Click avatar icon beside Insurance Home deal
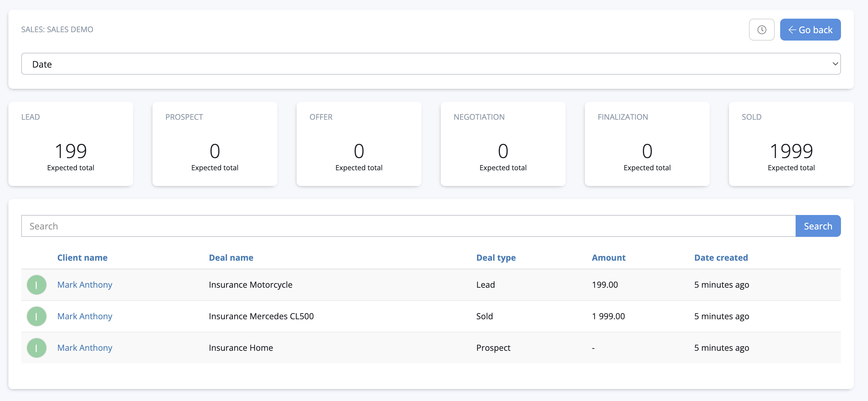 click(36, 348)
